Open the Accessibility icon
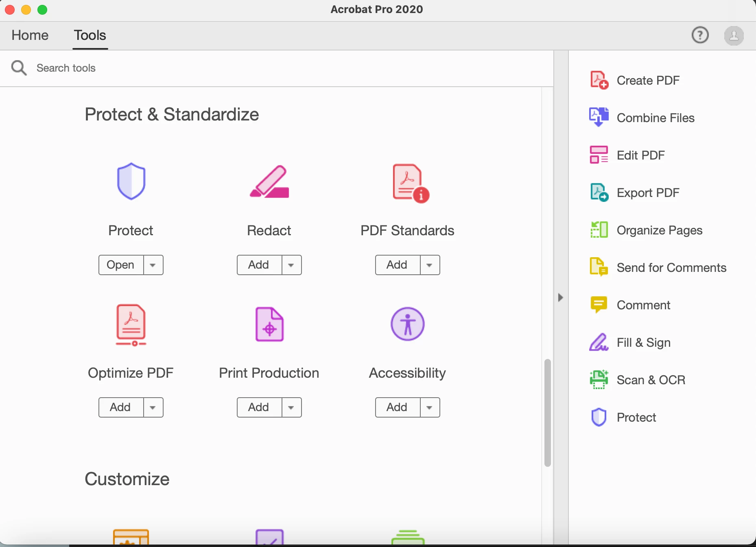Screen dimensions: 756x547 (x=408, y=324)
